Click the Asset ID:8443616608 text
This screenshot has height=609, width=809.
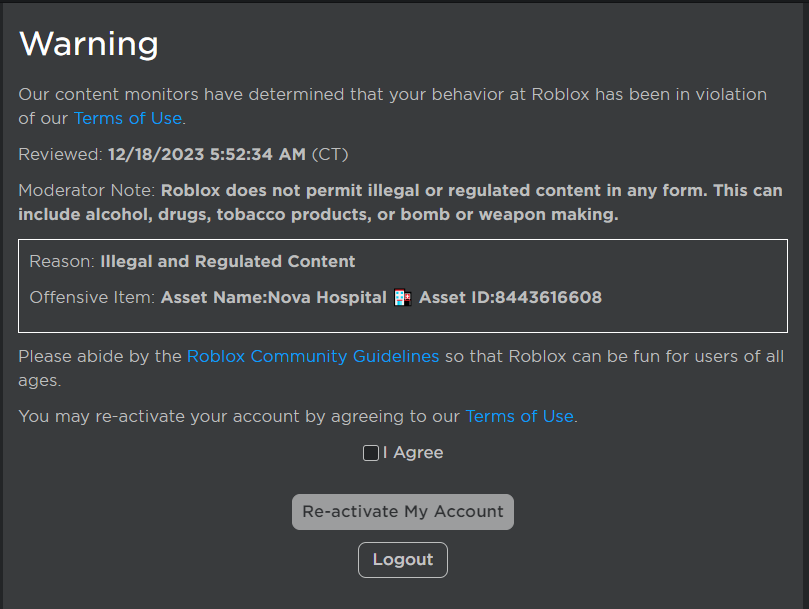coord(510,298)
